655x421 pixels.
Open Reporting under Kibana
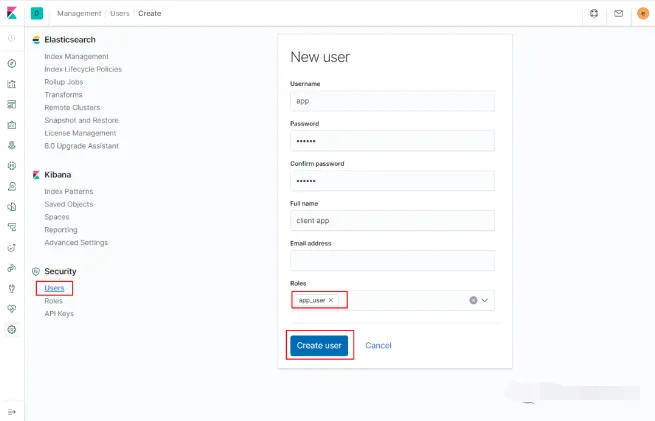61,230
